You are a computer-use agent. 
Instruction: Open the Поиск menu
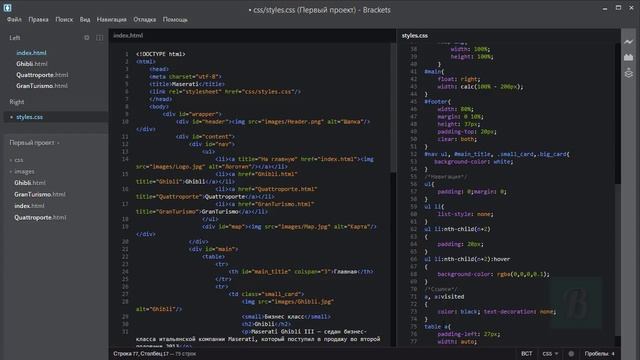click(x=64, y=20)
